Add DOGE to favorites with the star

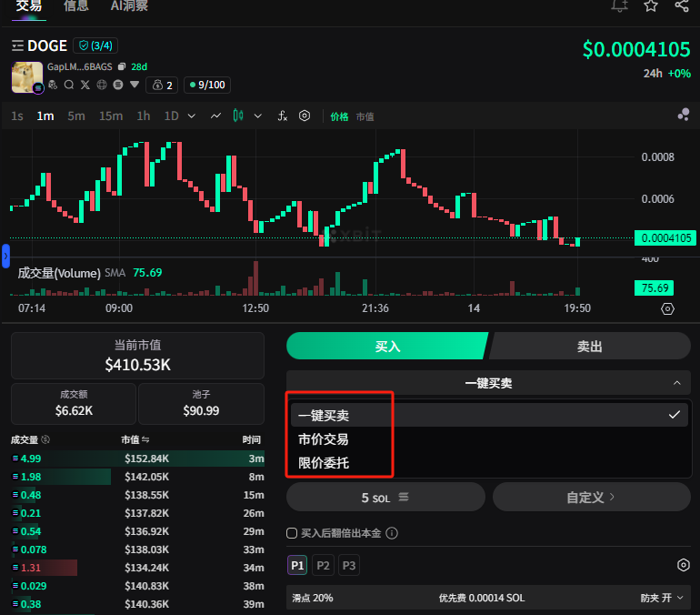click(x=651, y=5)
